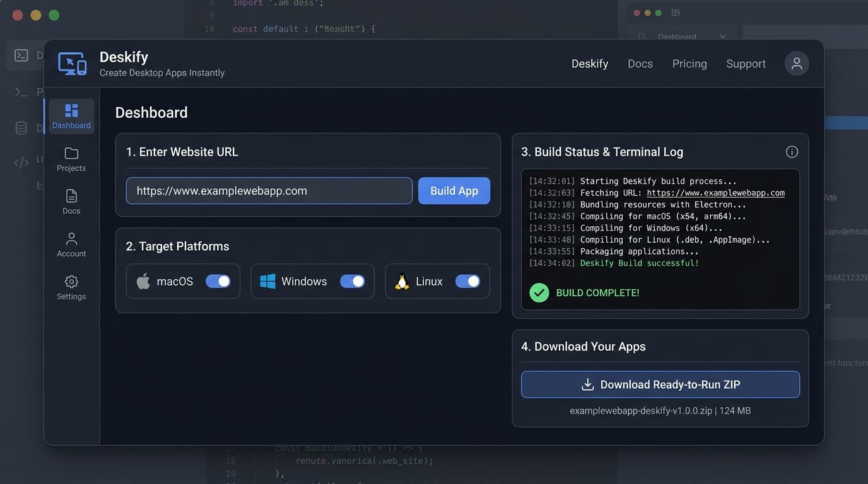Toggle the Windows platform switch
Screen dimensions: 868x484
click(353, 281)
